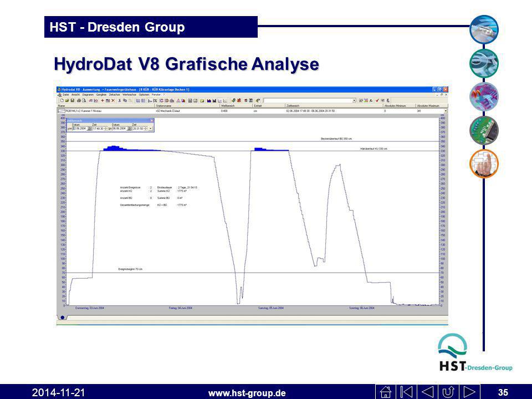
Task: Click the print toolbar icon
Action: 79,100
